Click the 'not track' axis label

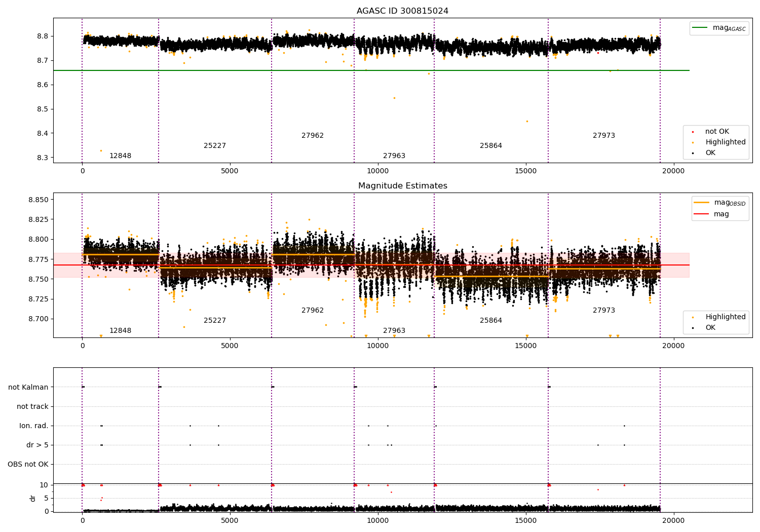pyautogui.click(x=32, y=406)
